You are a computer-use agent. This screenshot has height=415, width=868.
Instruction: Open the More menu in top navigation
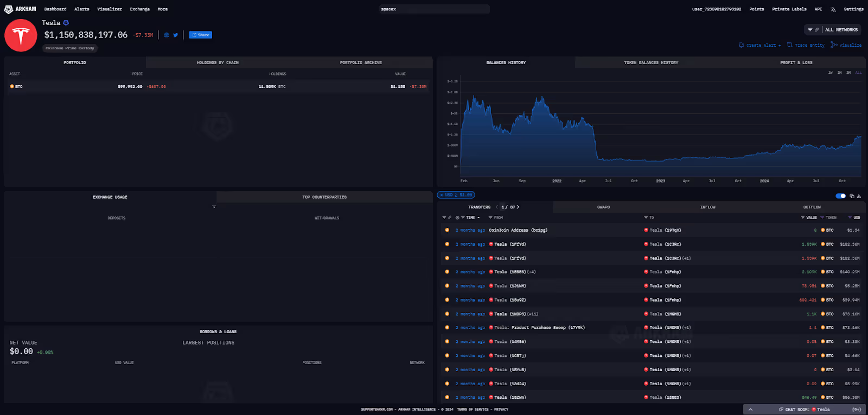click(163, 9)
